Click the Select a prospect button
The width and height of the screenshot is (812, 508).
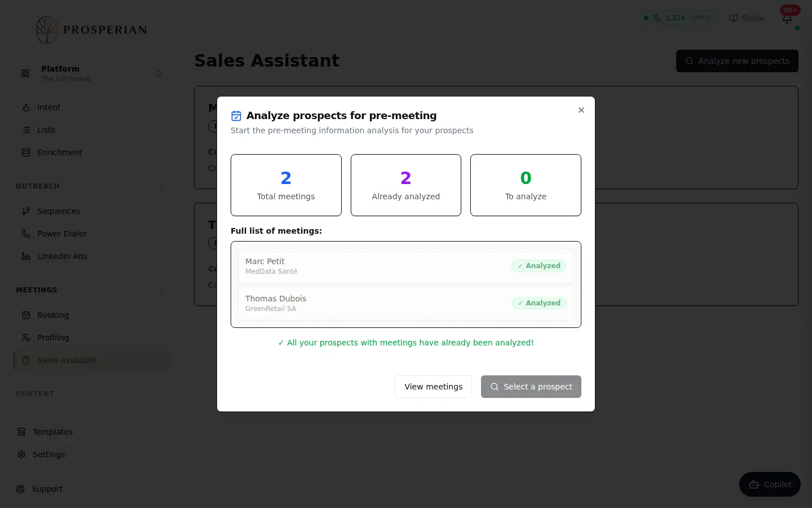[531, 387]
